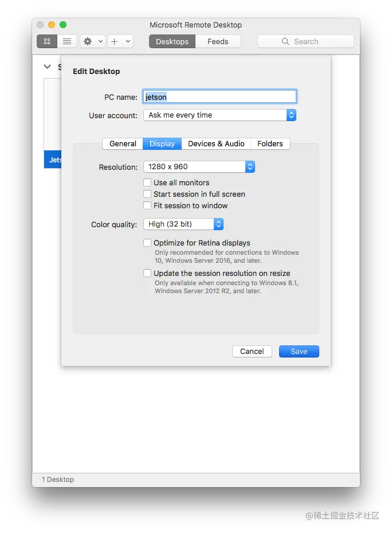The image size is (392, 533).
Task: Open the add button dropdown arrow
Action: (x=128, y=41)
